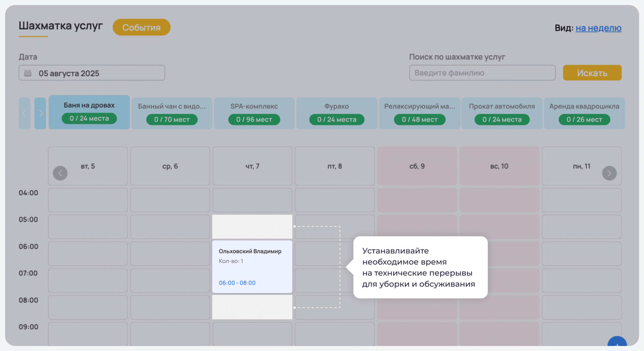Select the 'Баня на дровах' service tab
The image size is (644, 351).
click(89, 112)
